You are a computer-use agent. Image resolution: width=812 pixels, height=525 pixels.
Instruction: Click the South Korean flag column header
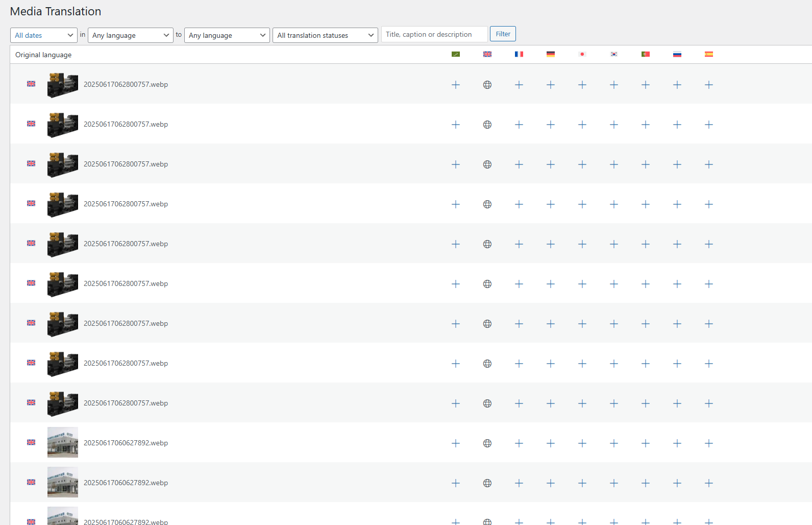(x=614, y=54)
